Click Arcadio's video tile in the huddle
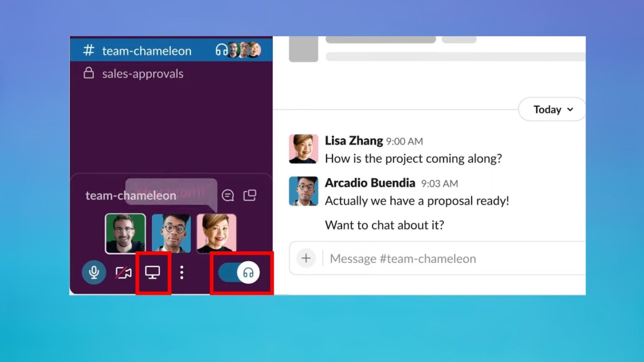The image size is (644, 362). [x=171, y=233]
